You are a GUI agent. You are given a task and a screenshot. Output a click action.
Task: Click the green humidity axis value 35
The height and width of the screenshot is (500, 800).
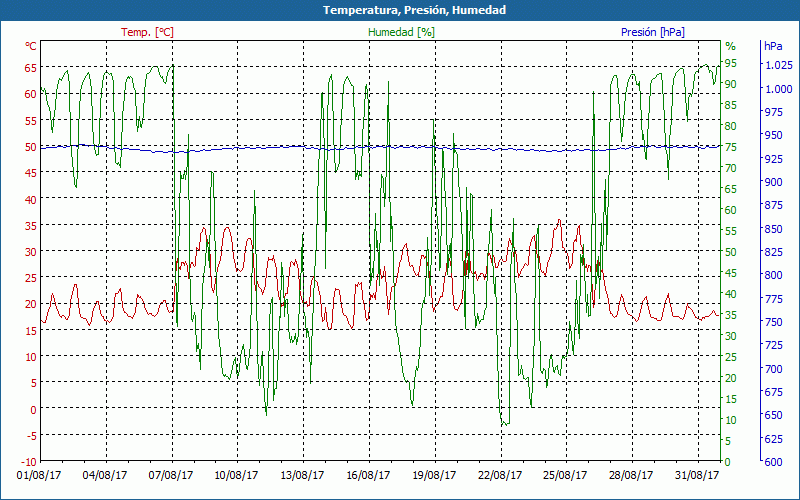click(x=731, y=315)
